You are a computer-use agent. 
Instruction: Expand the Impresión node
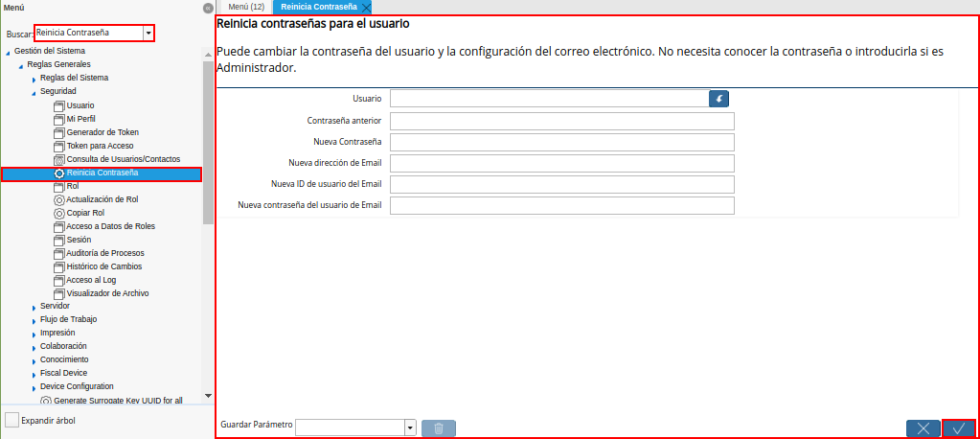point(34,334)
